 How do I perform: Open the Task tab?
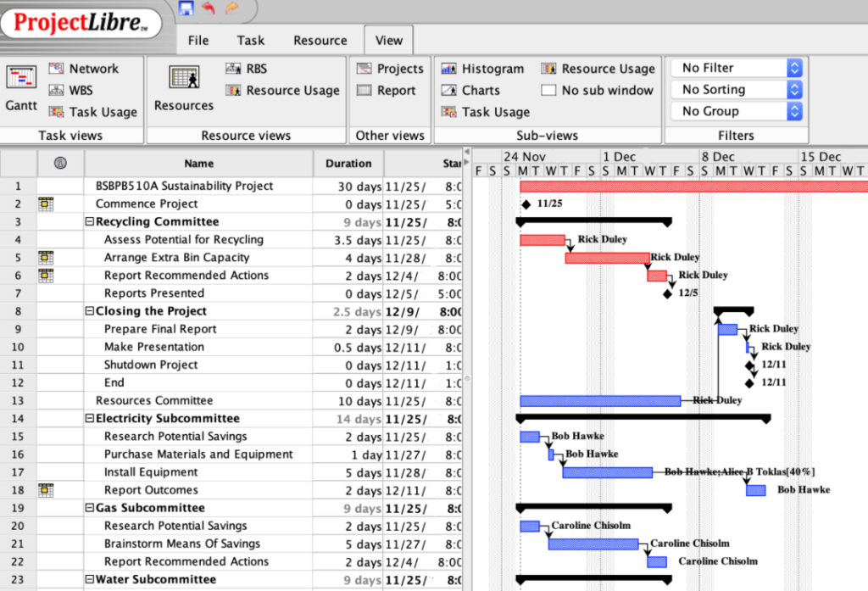pyautogui.click(x=251, y=41)
